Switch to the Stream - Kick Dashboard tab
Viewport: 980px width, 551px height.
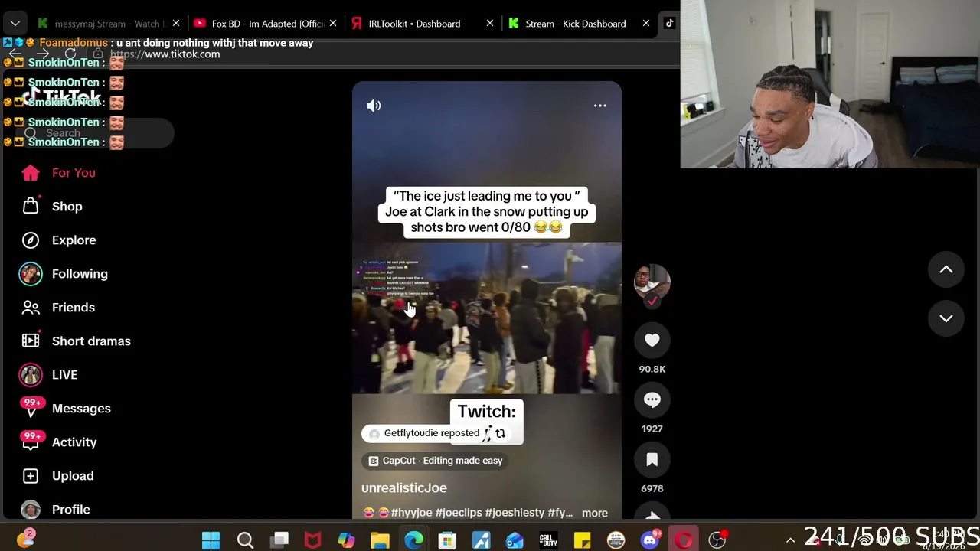point(576,24)
